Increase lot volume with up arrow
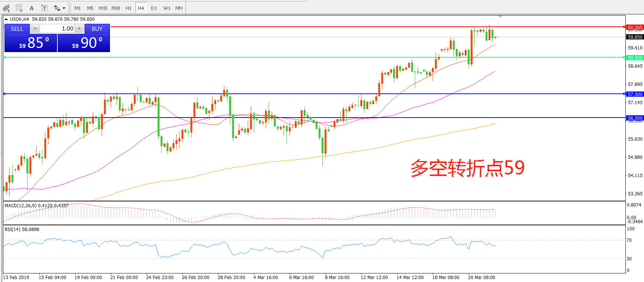Screen dimensions: 644x282 click(x=79, y=29)
